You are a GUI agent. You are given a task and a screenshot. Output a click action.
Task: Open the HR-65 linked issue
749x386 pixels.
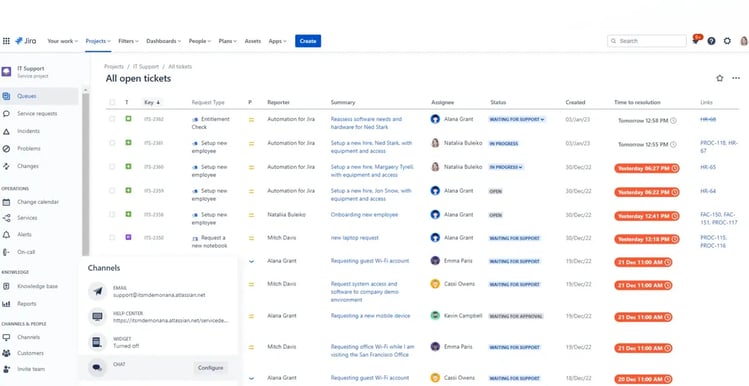tap(708, 167)
